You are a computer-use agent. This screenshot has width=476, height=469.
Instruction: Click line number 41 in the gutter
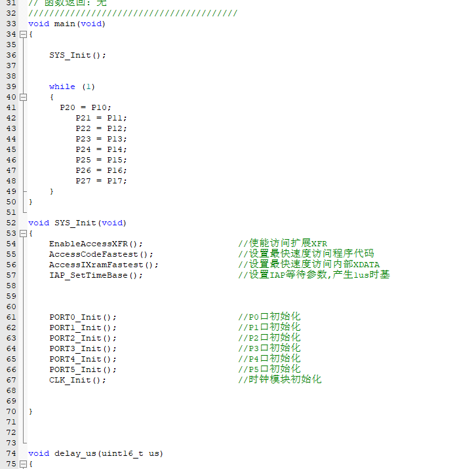tap(11, 107)
